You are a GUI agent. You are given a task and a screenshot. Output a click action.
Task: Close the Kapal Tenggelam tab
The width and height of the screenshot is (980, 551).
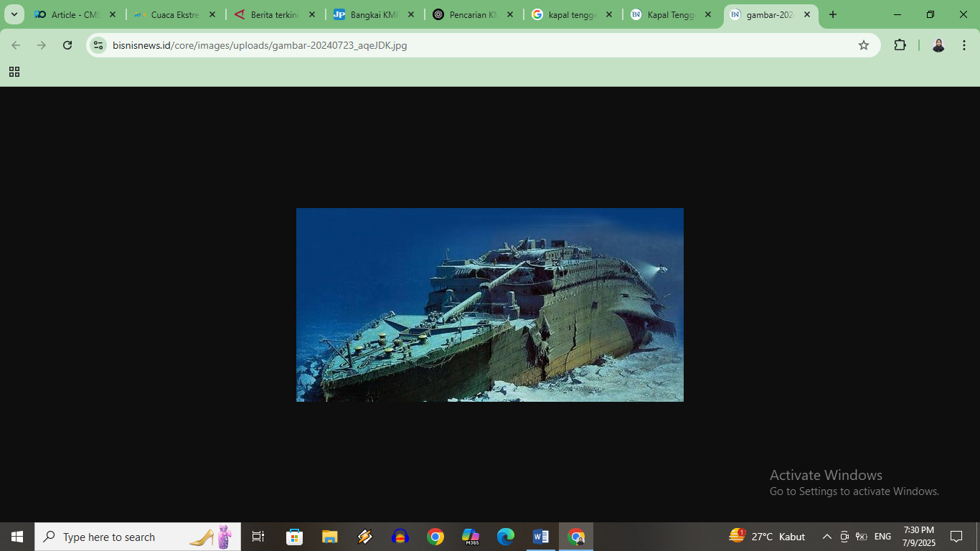coord(708,14)
